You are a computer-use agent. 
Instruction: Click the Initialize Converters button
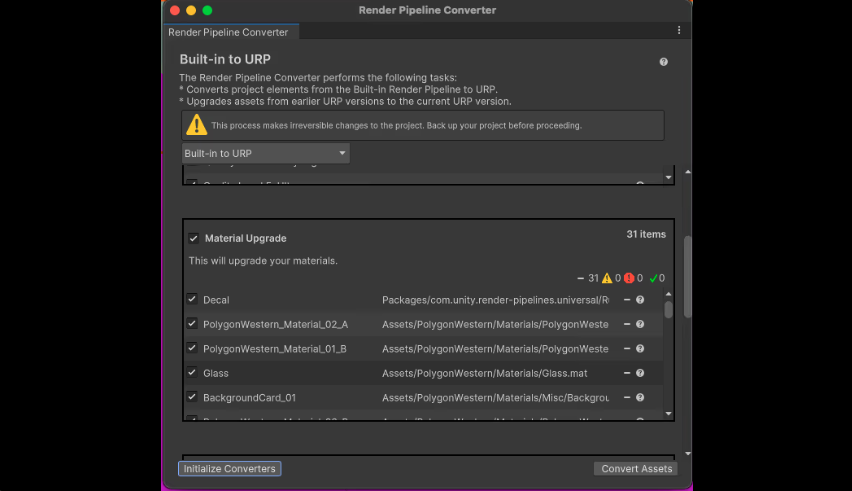coord(229,469)
